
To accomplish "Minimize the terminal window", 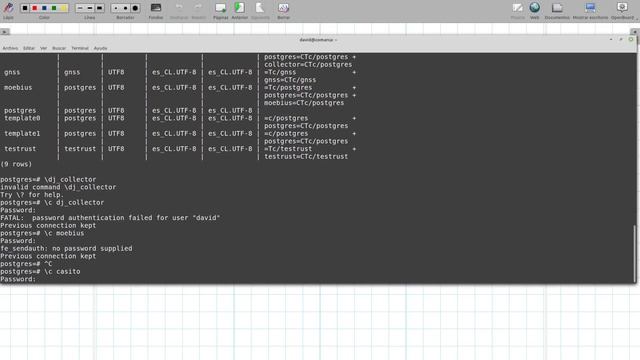I will coord(611,40).
